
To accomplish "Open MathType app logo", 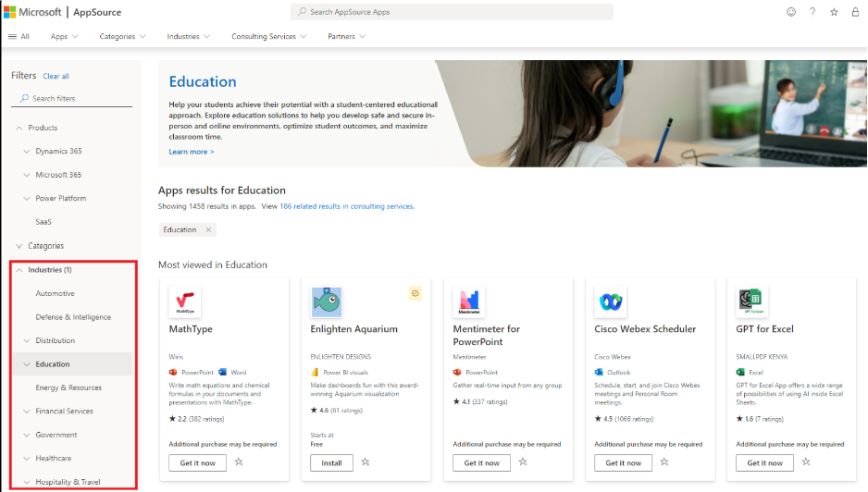I will point(185,301).
